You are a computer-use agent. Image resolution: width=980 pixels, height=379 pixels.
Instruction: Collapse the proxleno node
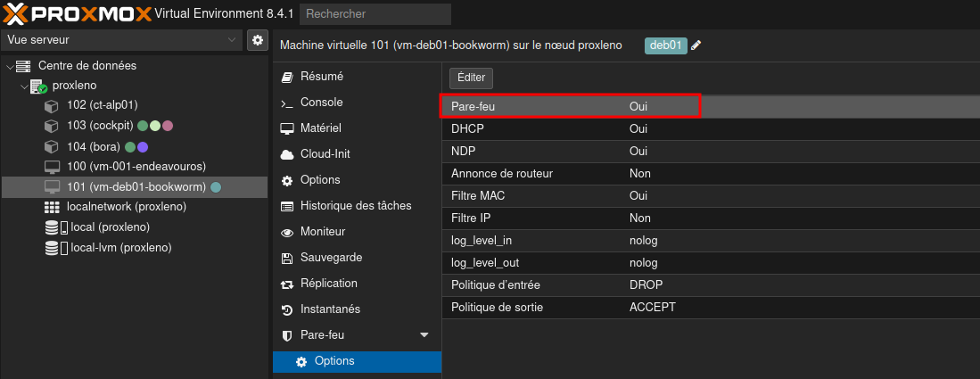click(25, 86)
